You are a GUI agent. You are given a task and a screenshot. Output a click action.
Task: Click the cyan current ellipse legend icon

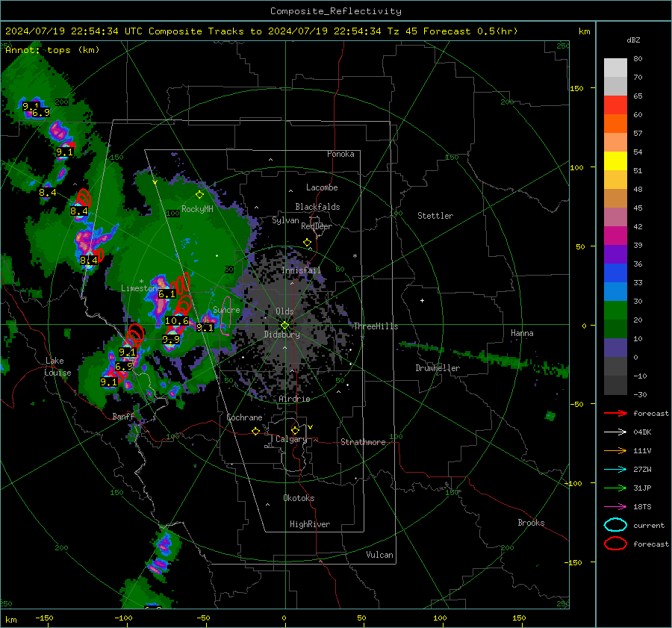point(615,525)
